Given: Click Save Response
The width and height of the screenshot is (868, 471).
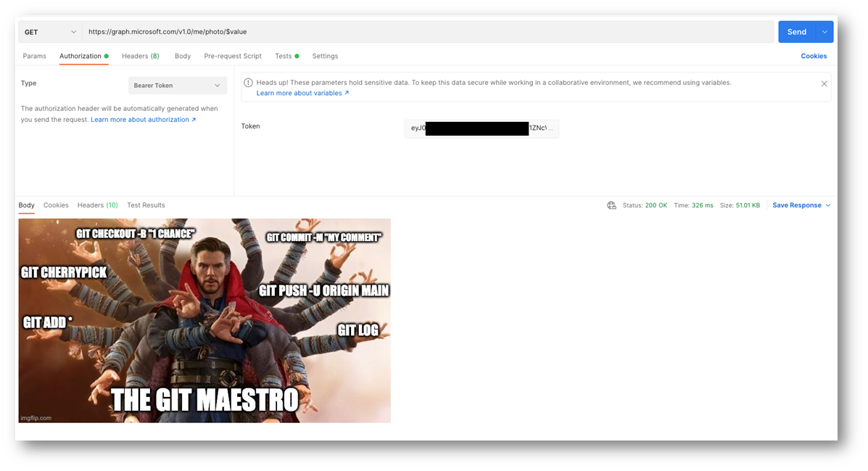Looking at the screenshot, I should coord(797,205).
